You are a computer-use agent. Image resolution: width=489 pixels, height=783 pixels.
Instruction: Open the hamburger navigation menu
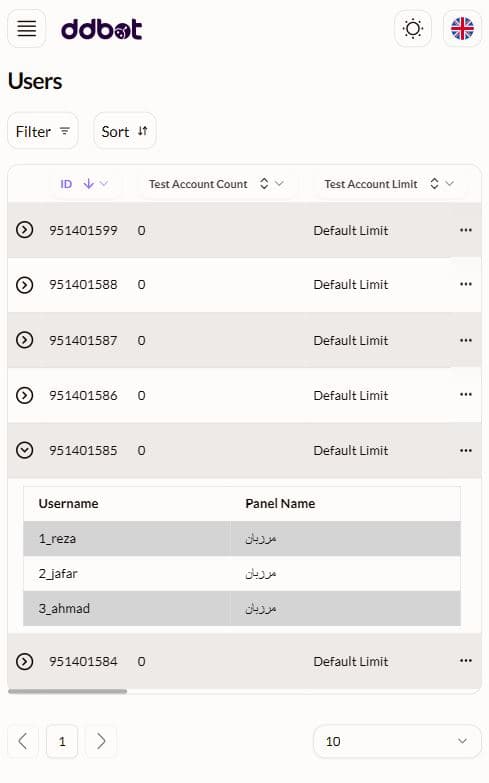[x=26, y=28]
